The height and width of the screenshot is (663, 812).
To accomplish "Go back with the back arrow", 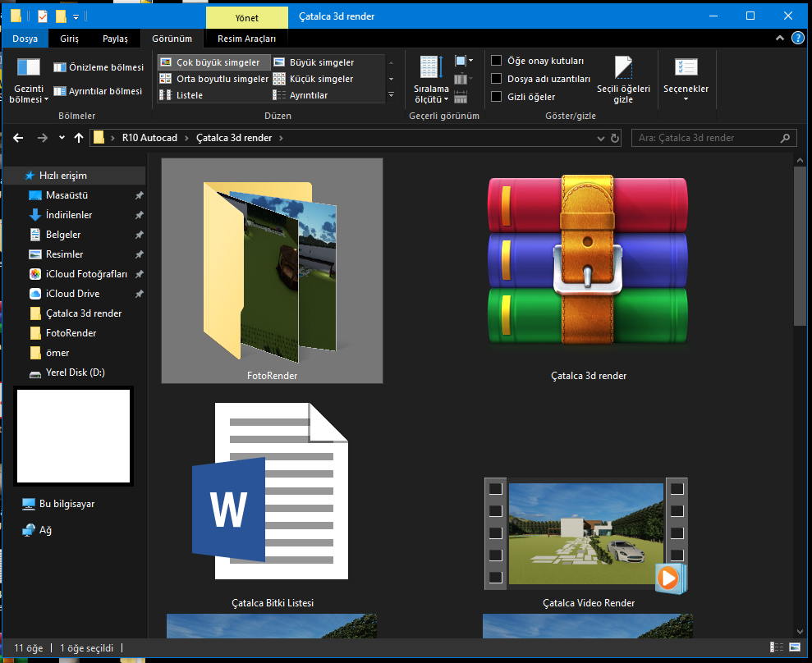I will (x=18, y=138).
